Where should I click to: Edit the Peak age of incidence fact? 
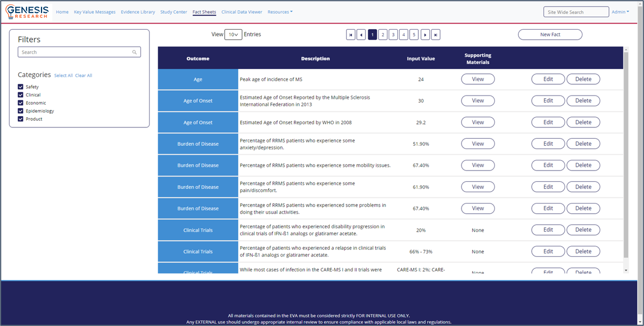click(x=548, y=79)
